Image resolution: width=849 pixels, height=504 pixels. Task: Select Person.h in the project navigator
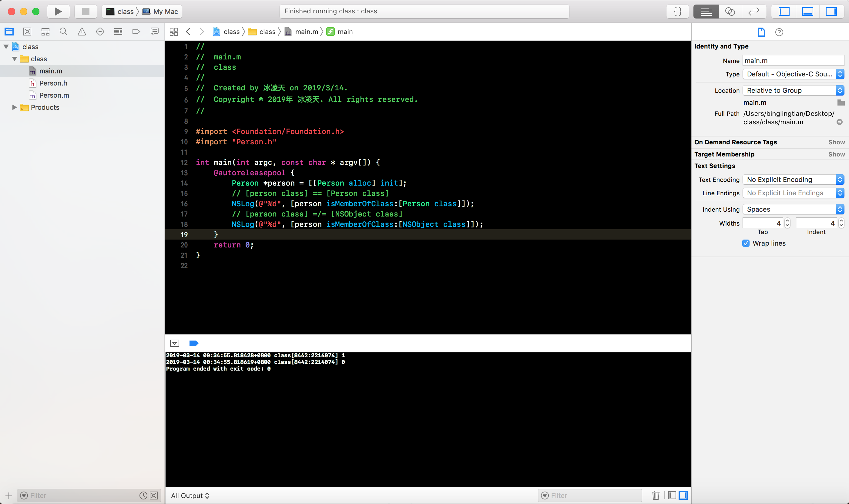pos(53,83)
